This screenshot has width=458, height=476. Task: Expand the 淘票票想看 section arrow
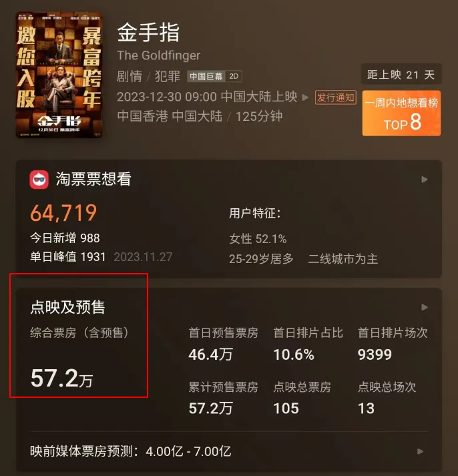click(x=425, y=180)
